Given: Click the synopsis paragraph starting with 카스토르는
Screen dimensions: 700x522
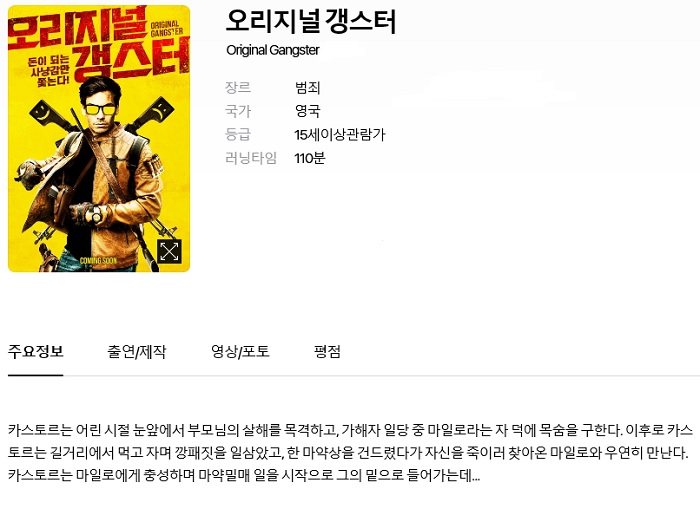Looking at the screenshot, I should click(350, 453).
